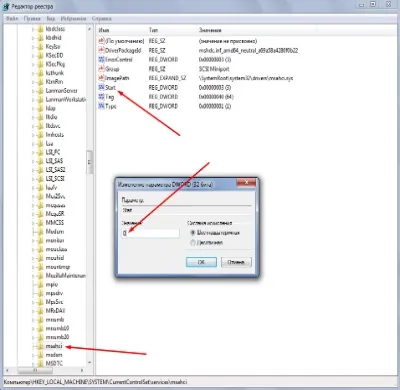Click the KeyIso folder icon
This screenshot has width=400, height=390.
pos(40,46)
